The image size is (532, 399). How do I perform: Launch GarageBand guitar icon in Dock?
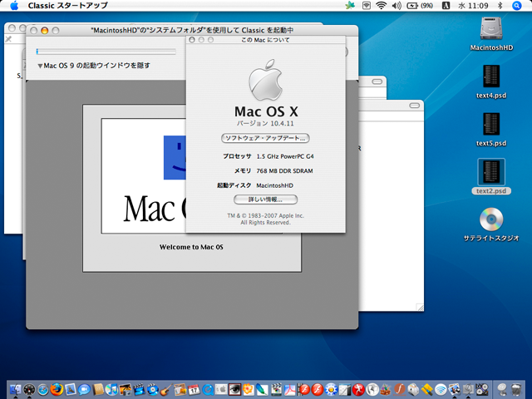coord(166,390)
